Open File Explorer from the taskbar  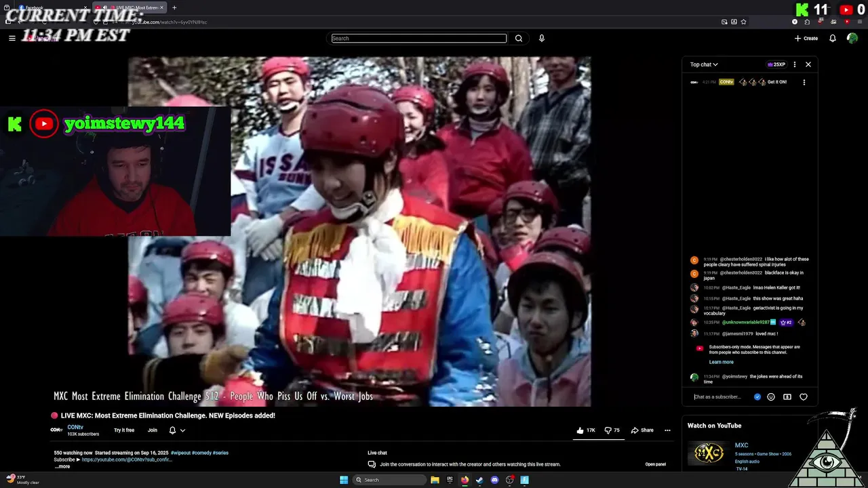[435, 480]
